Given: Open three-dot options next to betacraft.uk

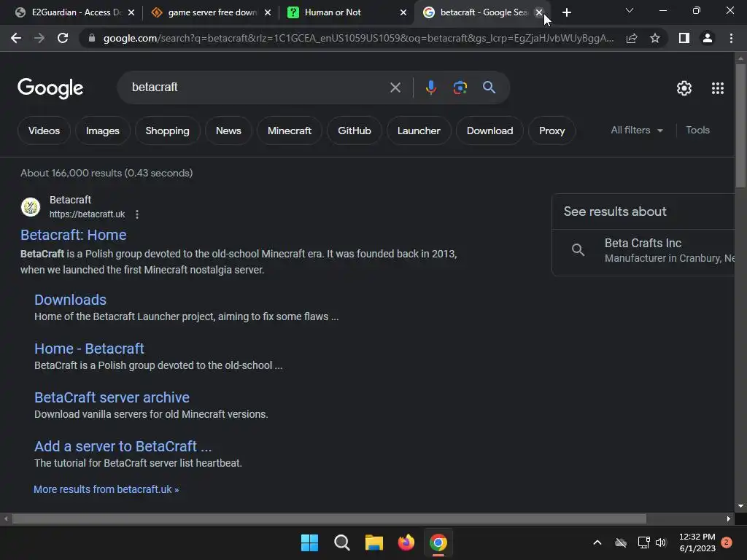Looking at the screenshot, I should point(137,214).
